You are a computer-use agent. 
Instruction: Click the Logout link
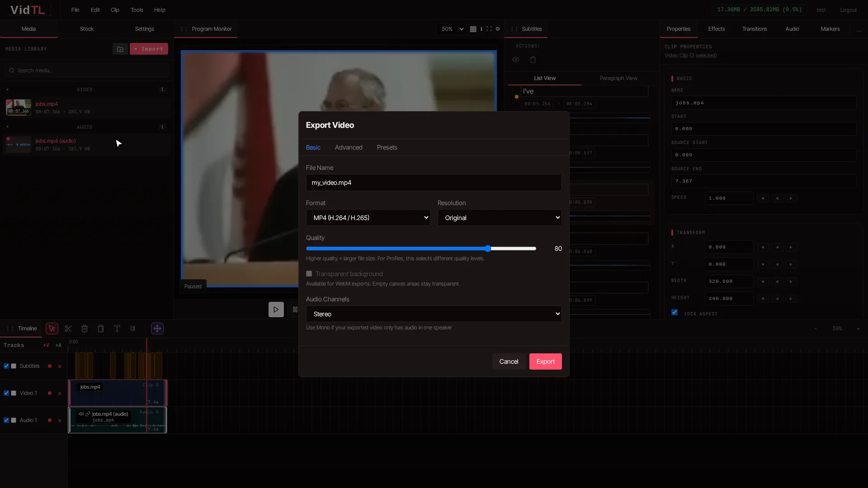pyautogui.click(x=849, y=10)
